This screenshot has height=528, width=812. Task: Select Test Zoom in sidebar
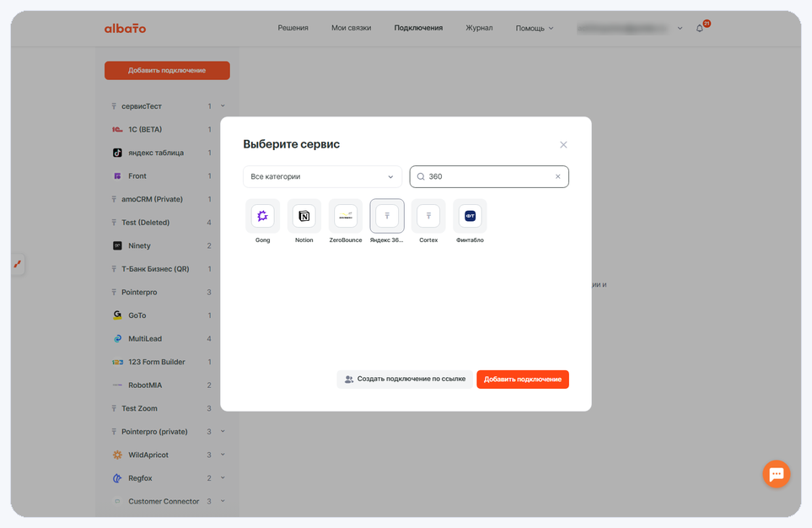pyautogui.click(x=139, y=408)
